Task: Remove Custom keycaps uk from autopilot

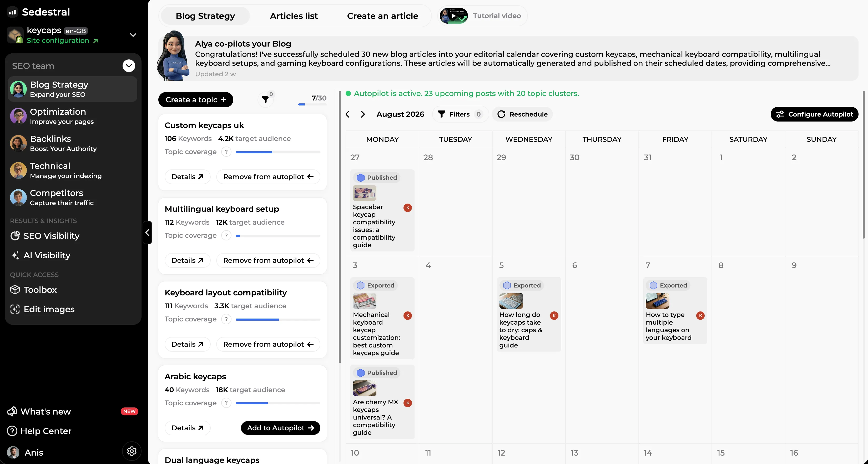Action: point(268,177)
